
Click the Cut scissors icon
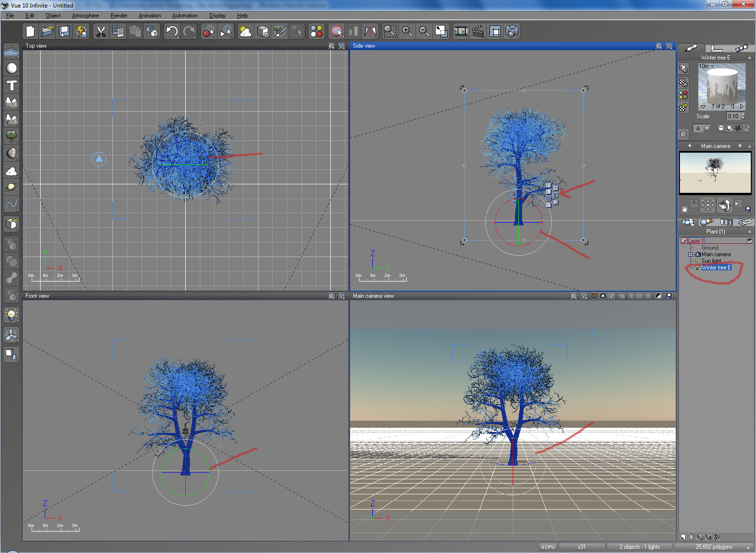[101, 32]
